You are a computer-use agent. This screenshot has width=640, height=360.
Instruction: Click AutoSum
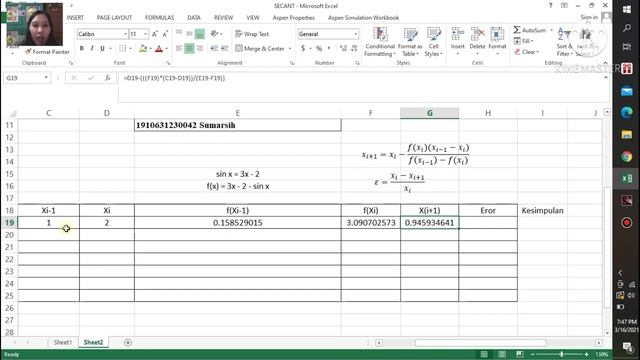coord(530,30)
